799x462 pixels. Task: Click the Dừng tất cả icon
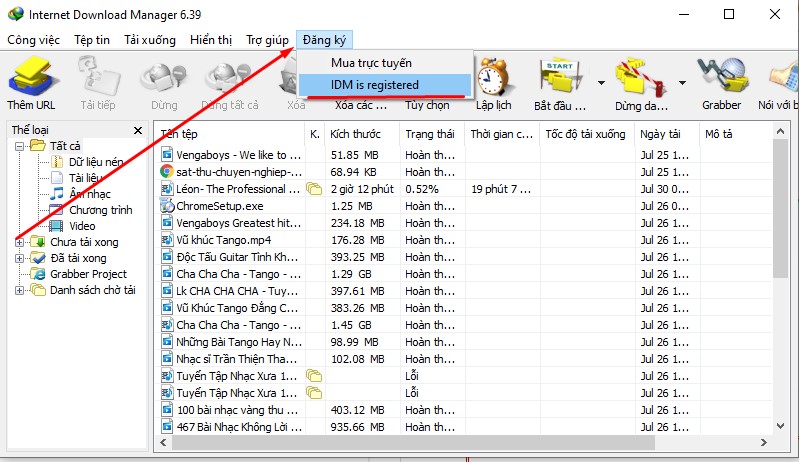pyautogui.click(x=229, y=79)
